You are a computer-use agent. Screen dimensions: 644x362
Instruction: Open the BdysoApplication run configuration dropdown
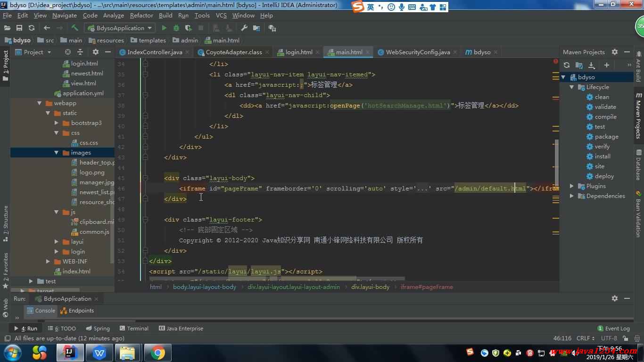coord(120,28)
